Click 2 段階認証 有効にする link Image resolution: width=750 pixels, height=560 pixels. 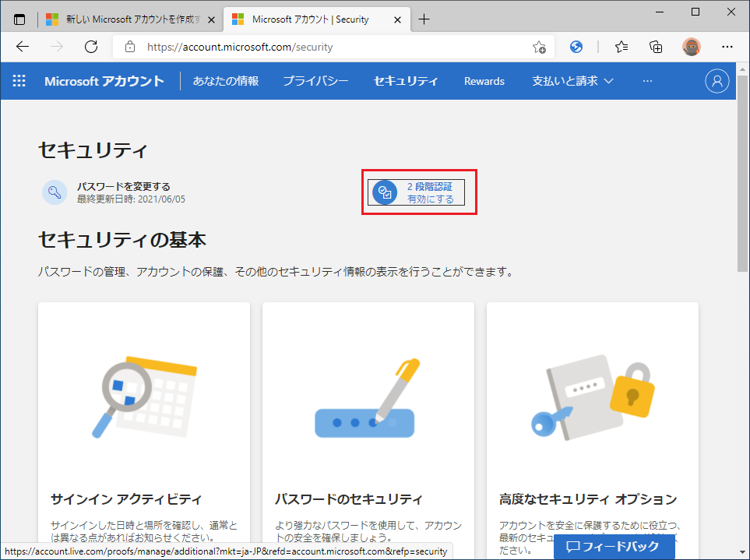coord(416,192)
